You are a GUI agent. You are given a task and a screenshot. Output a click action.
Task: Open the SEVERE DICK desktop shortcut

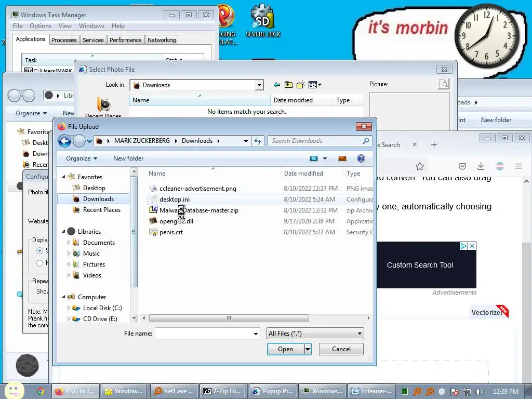point(263,21)
